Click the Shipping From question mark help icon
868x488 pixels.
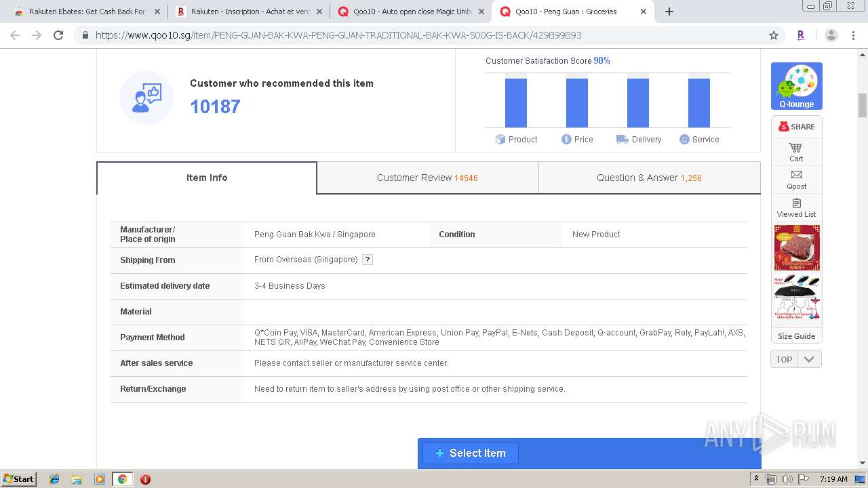pyautogui.click(x=368, y=260)
